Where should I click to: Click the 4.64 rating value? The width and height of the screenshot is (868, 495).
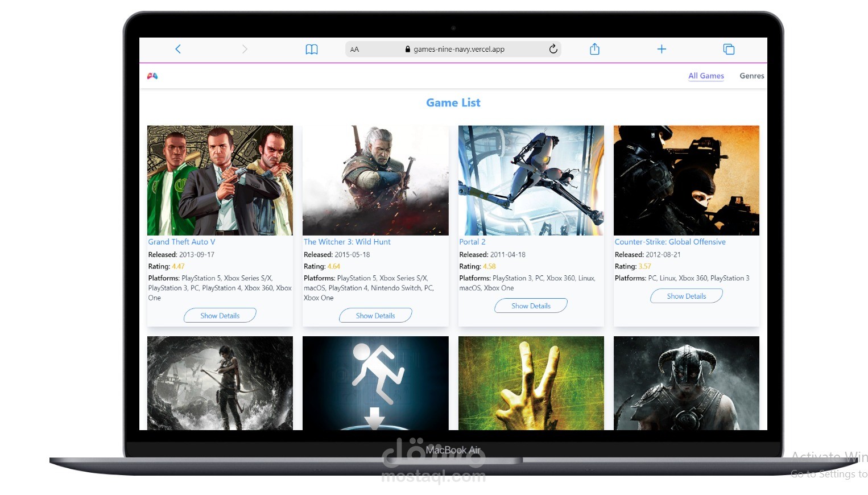(334, 266)
